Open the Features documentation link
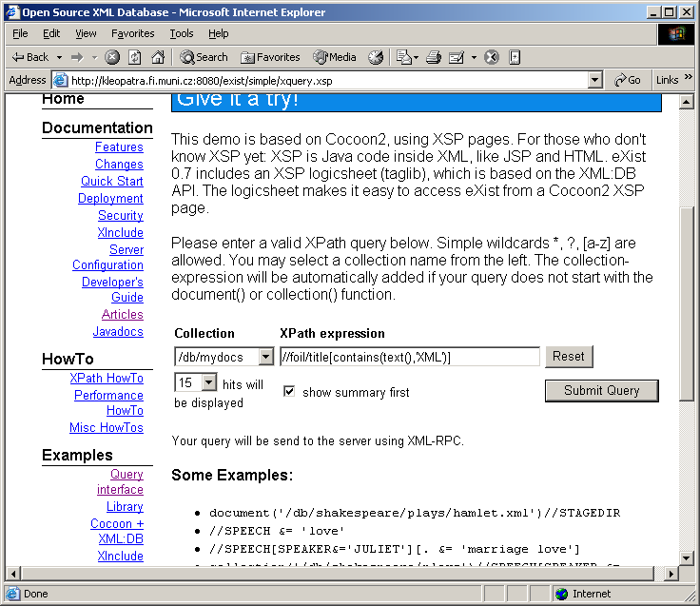The image size is (700, 606). coord(119,147)
